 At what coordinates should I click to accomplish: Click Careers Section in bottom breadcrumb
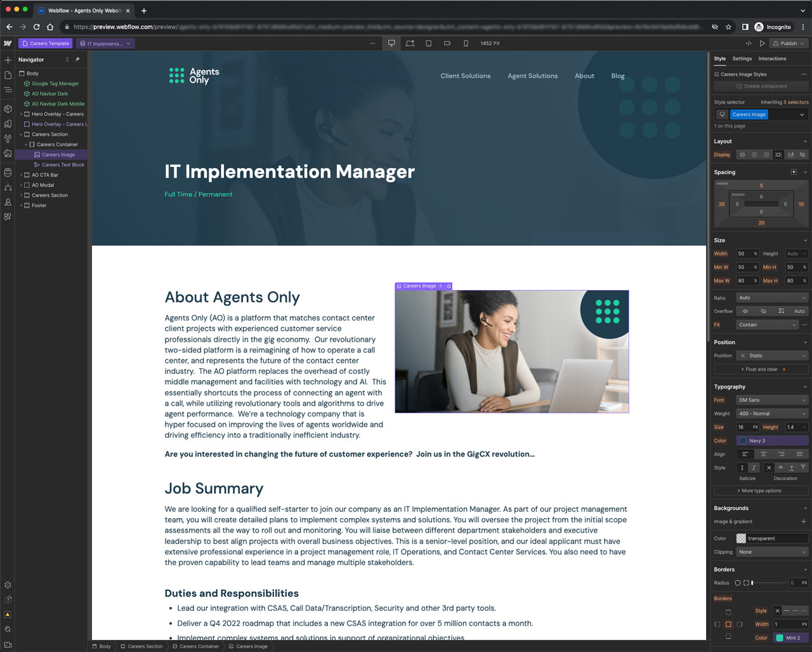141,646
